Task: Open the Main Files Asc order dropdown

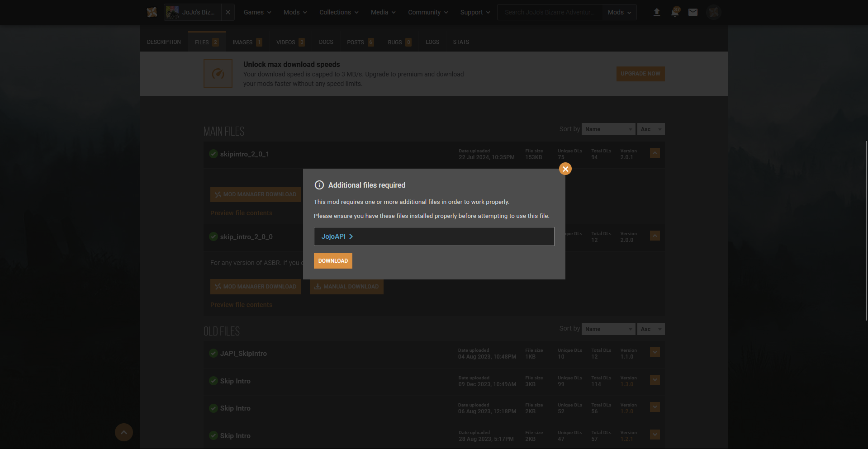Action: tap(651, 129)
